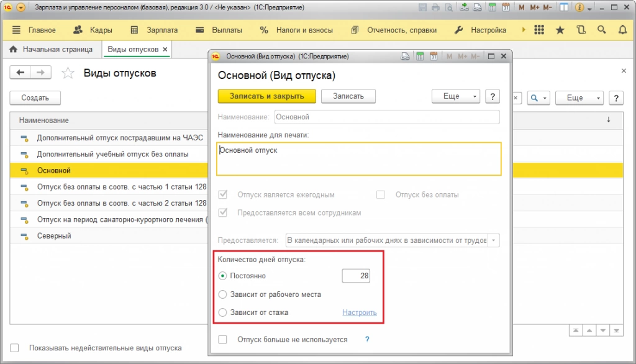Select the Северный vacation type row
The height and width of the screenshot is (364, 636).
click(109, 236)
